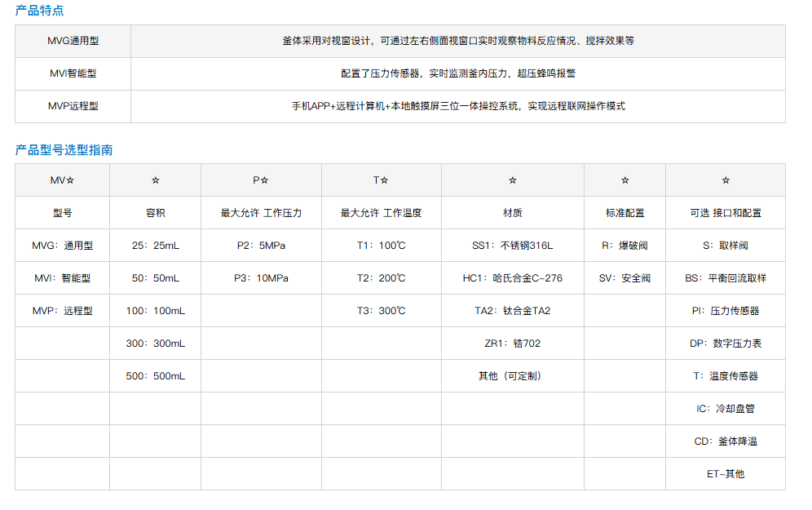Click the 500：500mL volume cell
The width and height of the screenshot is (812, 510).
pyautogui.click(x=156, y=376)
